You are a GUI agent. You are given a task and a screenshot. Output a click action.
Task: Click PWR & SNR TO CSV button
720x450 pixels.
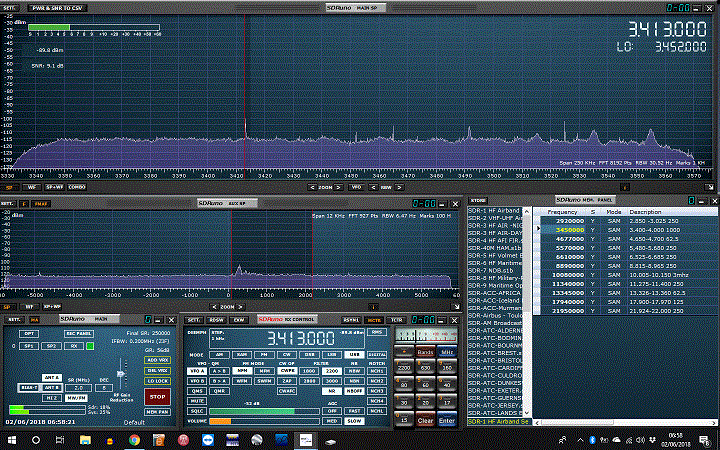coord(57,8)
